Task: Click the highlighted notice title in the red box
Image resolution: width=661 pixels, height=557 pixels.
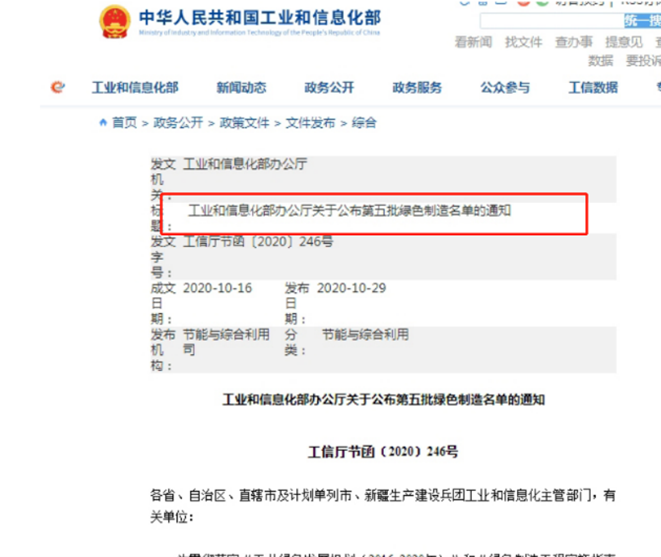Action: 350,212
